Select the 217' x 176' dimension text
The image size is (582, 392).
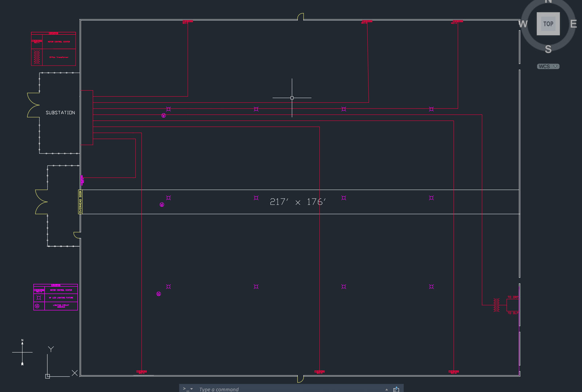pyautogui.click(x=298, y=202)
